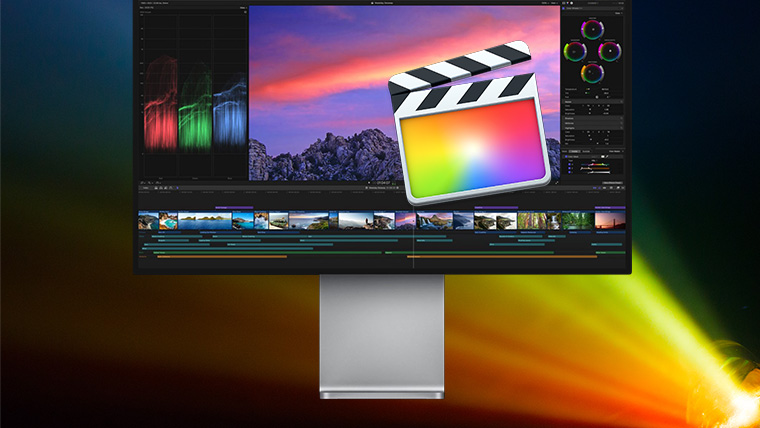Image resolution: width=760 pixels, height=428 pixels.
Task: Select the redwood forest clip in timeline
Action: pos(532,221)
